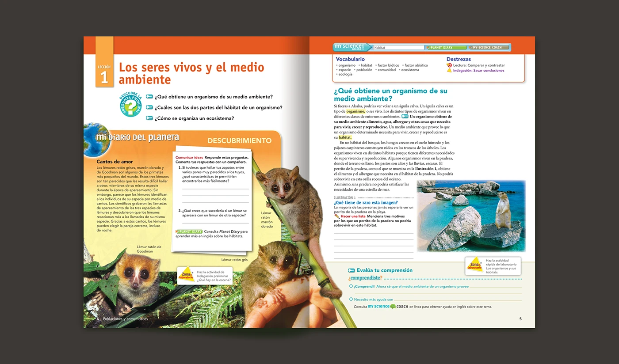Image resolution: width=619 pixels, height=364 pixels.
Task: Click the caption "Lémur ratón gris"
Action: 234,260
